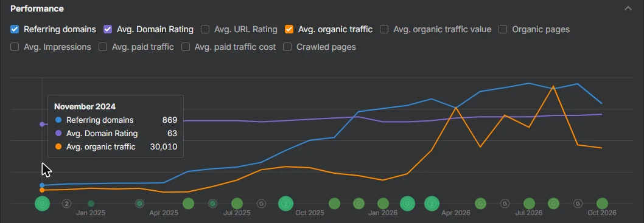Open the November 2025 green update marker
Screen dimensions: 644x223
(334, 204)
